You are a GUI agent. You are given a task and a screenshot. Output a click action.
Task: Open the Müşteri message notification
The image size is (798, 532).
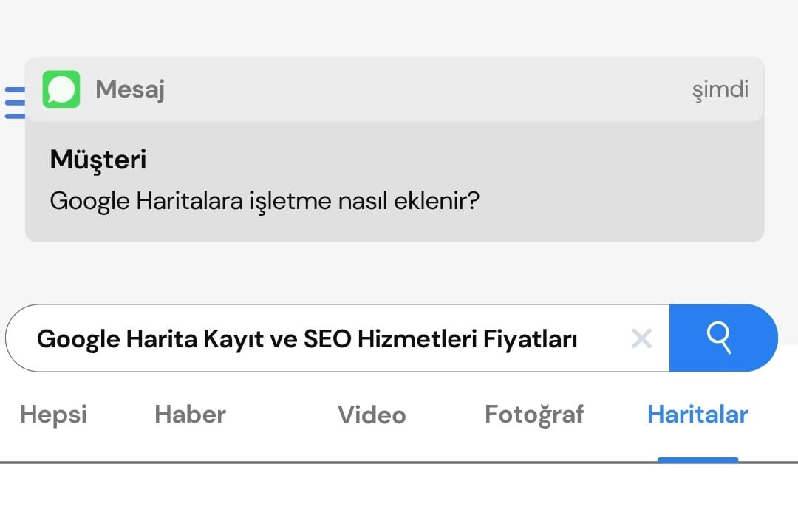(x=395, y=150)
